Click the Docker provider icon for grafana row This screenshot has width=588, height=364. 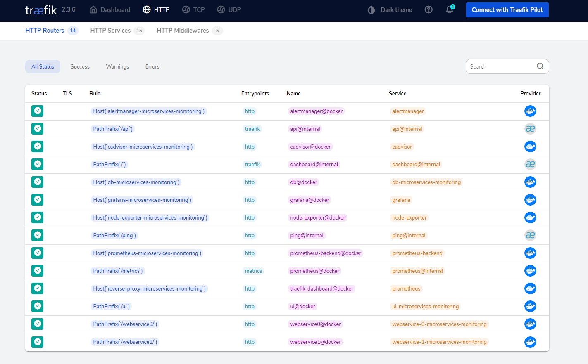530,200
